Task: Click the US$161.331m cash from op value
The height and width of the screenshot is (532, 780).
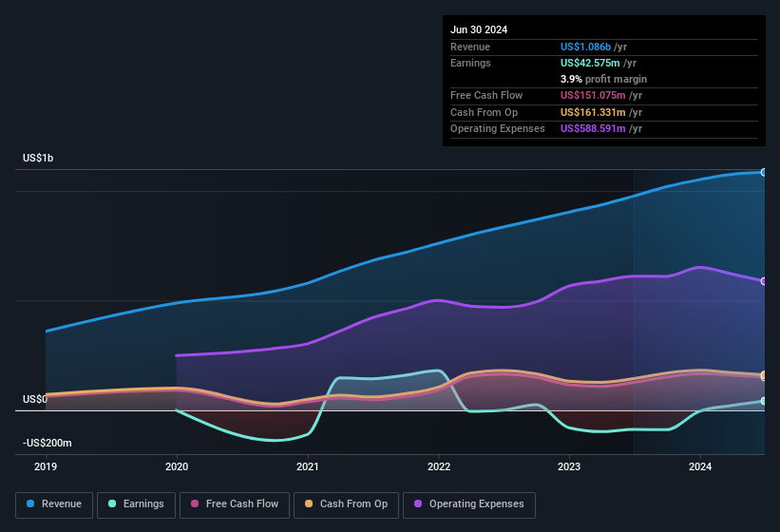Action: coord(593,112)
